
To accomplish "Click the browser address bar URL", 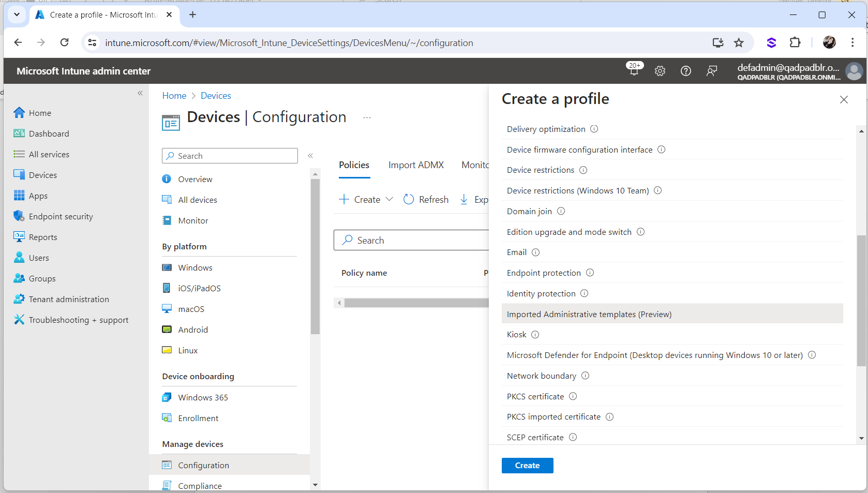I will pos(289,42).
